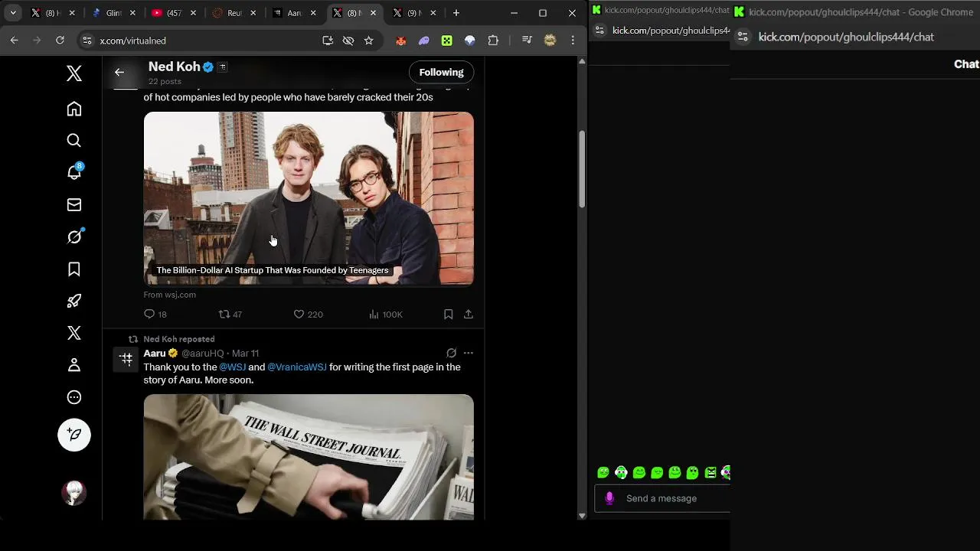Image resolution: width=980 pixels, height=551 pixels.
Task: Open the MetaMask fox extension
Action: [x=401, y=41]
